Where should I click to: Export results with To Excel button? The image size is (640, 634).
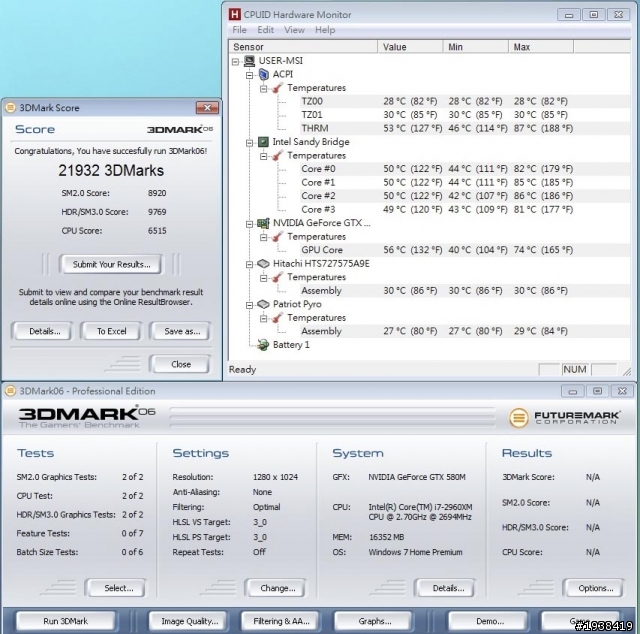111,331
